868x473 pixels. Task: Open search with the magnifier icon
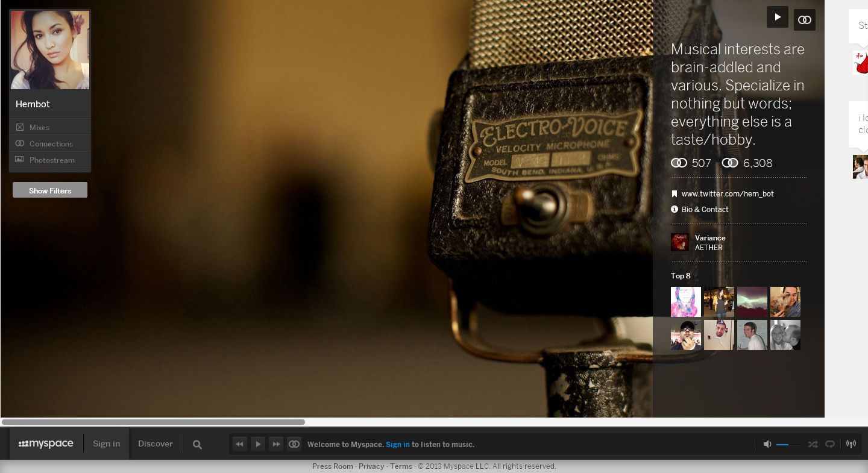[197, 445]
